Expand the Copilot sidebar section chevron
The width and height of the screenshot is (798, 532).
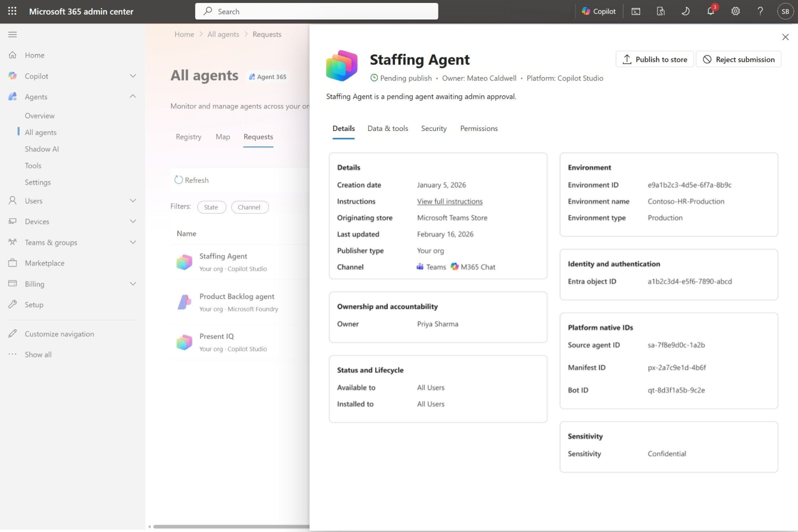(133, 76)
